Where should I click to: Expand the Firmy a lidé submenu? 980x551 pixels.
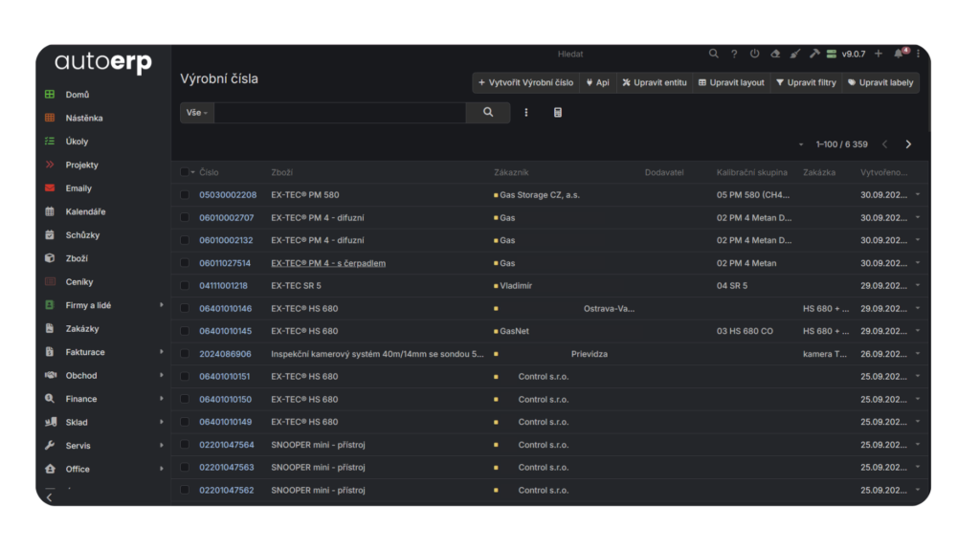point(161,305)
